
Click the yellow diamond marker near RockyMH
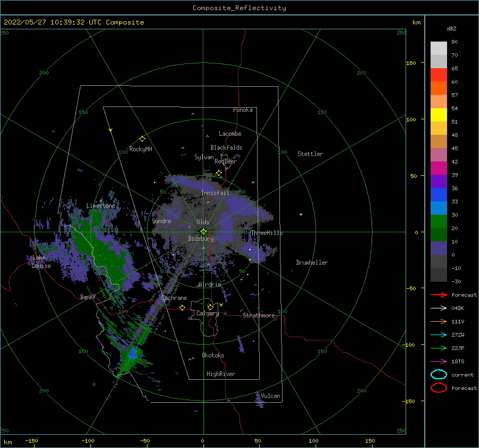(x=142, y=139)
